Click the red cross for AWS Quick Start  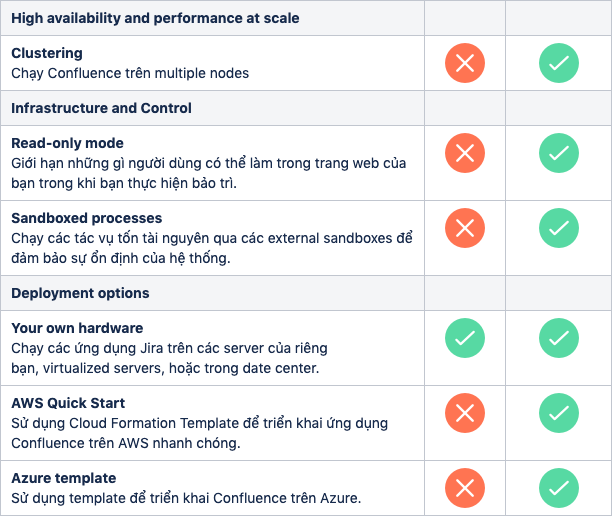465,413
